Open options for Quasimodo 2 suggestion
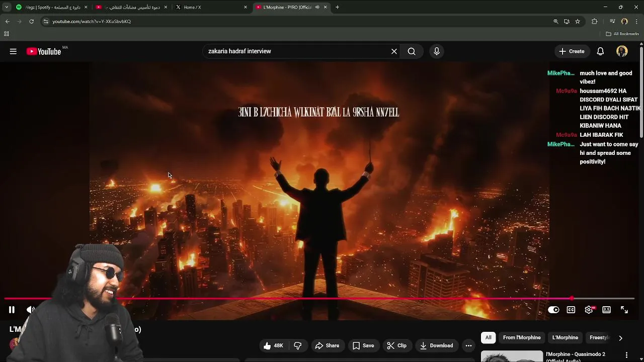 pyautogui.click(x=627, y=355)
